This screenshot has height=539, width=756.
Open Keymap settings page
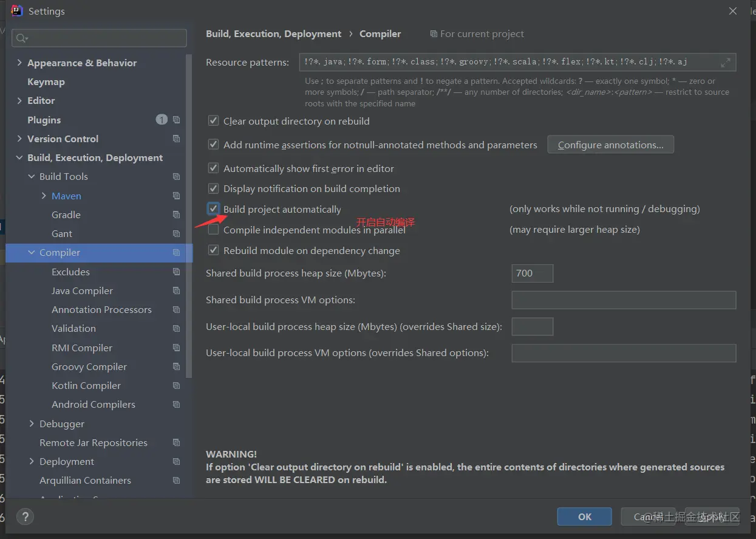point(46,81)
